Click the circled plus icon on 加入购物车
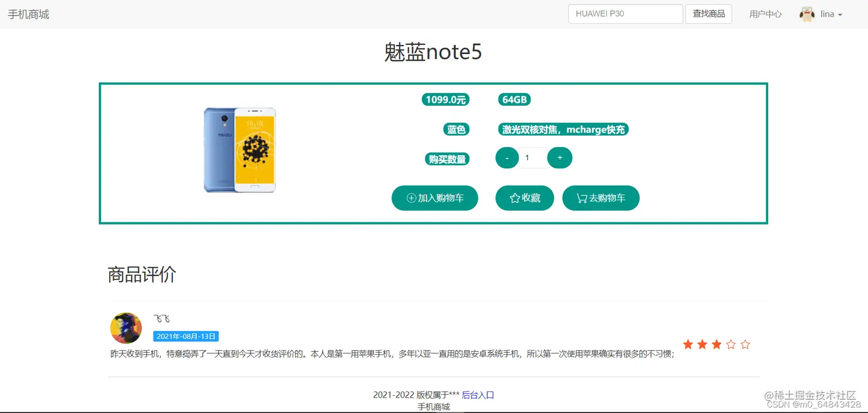 coord(410,198)
